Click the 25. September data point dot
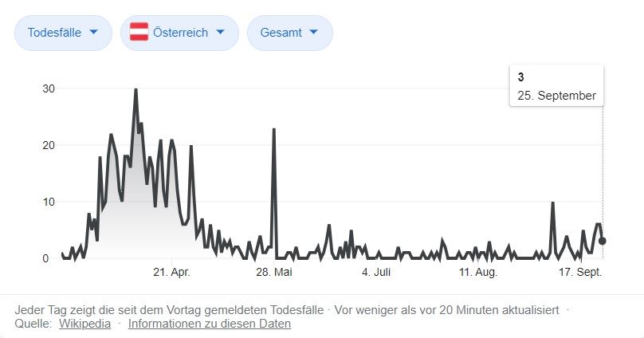The width and height of the screenshot is (644, 338). point(603,241)
